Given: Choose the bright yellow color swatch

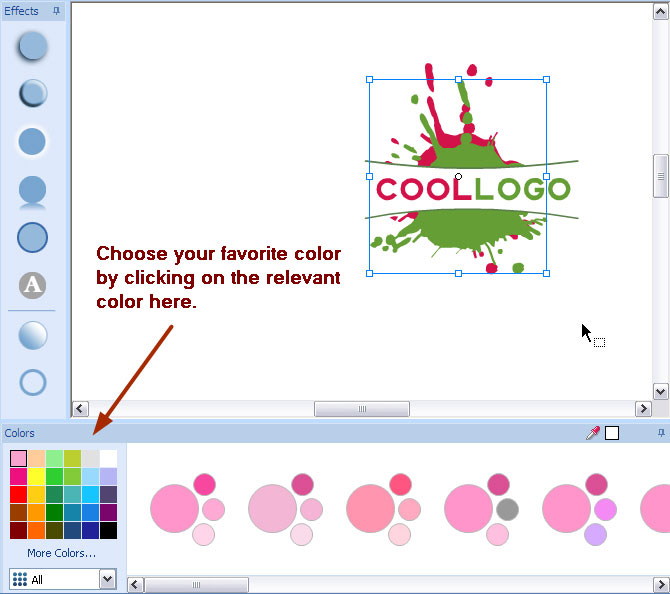Looking at the screenshot, I should coord(36,476).
